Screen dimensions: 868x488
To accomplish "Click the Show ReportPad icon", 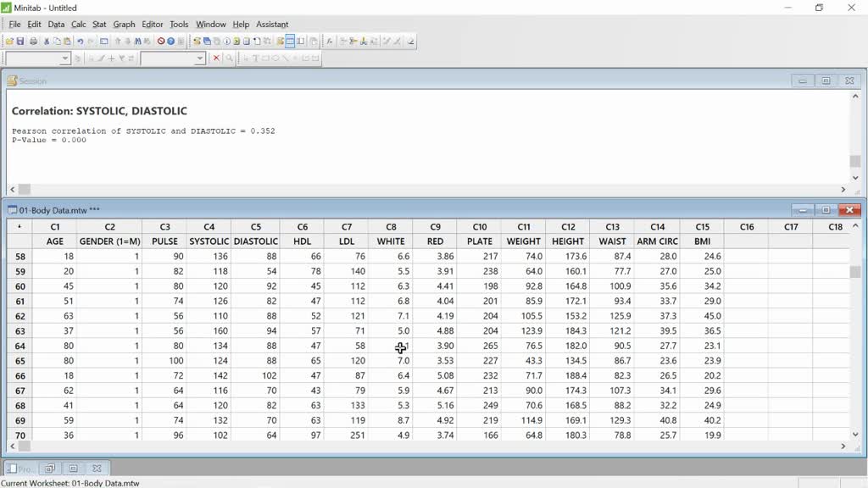I will coord(247,42).
